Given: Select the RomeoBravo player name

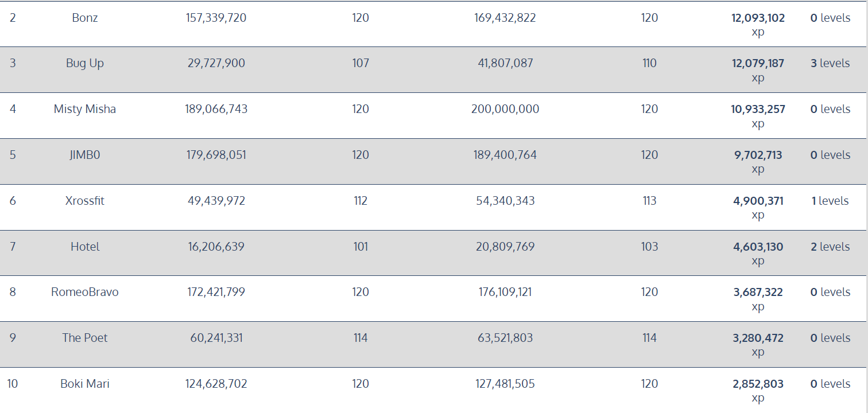Looking at the screenshot, I should point(85,292).
